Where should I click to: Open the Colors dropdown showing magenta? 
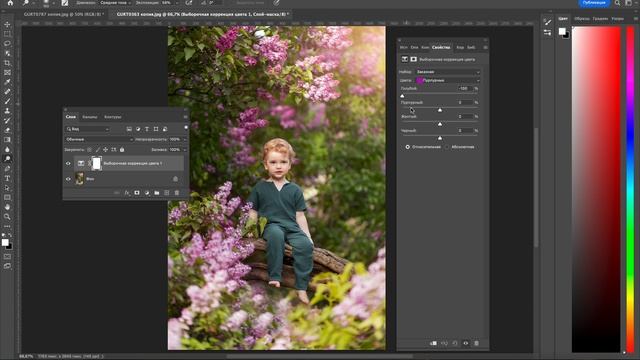coord(448,80)
